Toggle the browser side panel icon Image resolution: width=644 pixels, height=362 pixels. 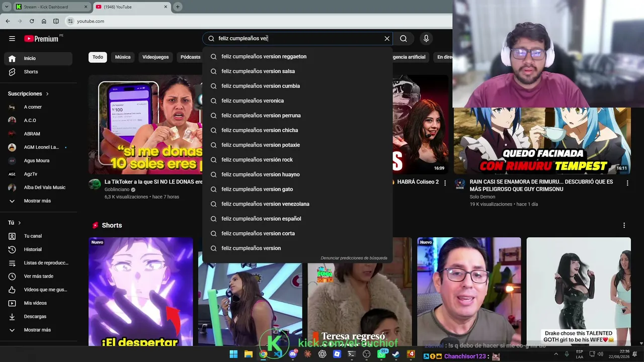coord(56,21)
